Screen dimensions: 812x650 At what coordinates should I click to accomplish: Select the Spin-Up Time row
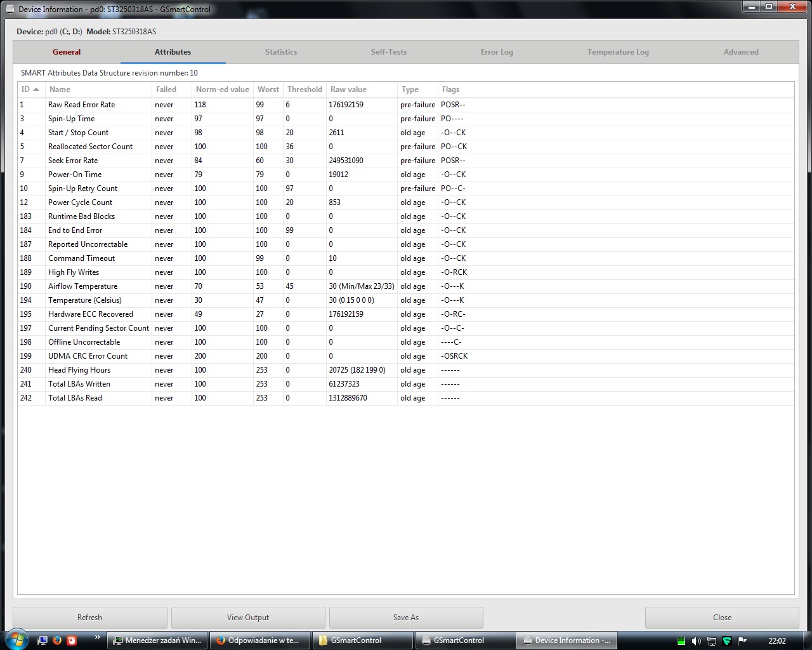[x=406, y=119]
